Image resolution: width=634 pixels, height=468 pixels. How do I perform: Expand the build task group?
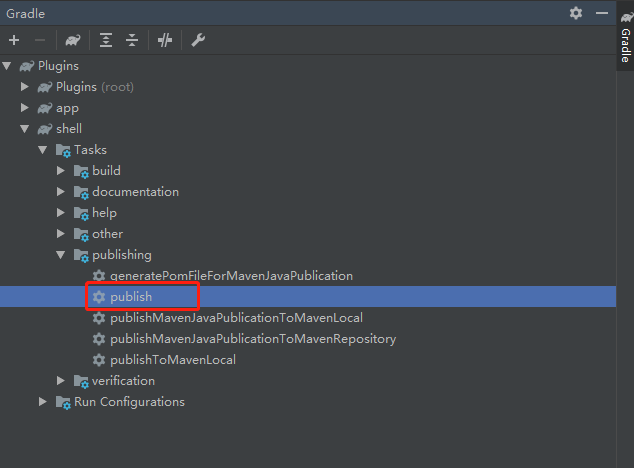(x=61, y=171)
